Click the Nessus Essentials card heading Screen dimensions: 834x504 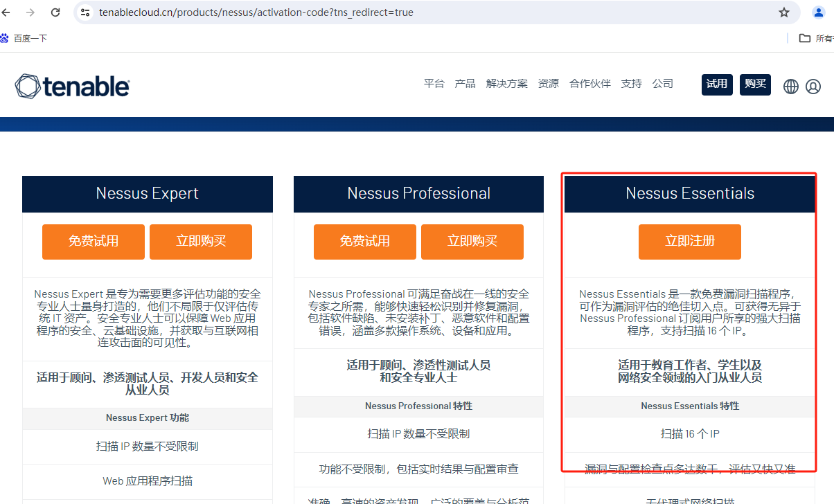pos(690,194)
